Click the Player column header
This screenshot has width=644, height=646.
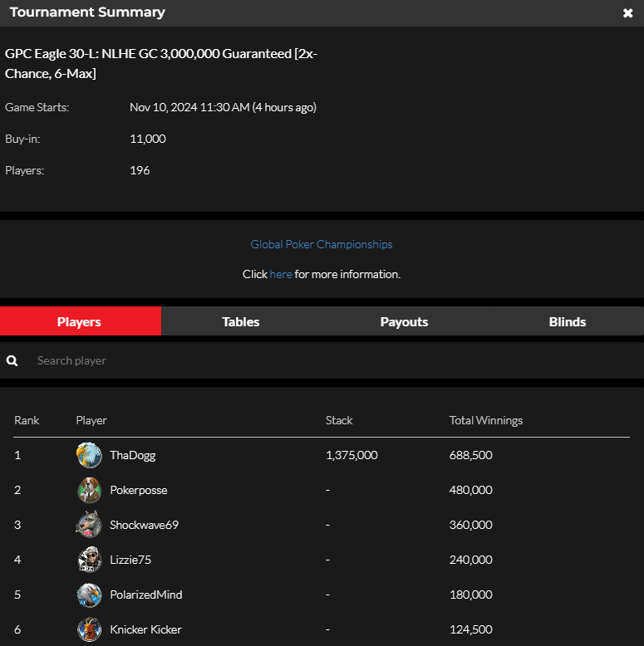91,421
